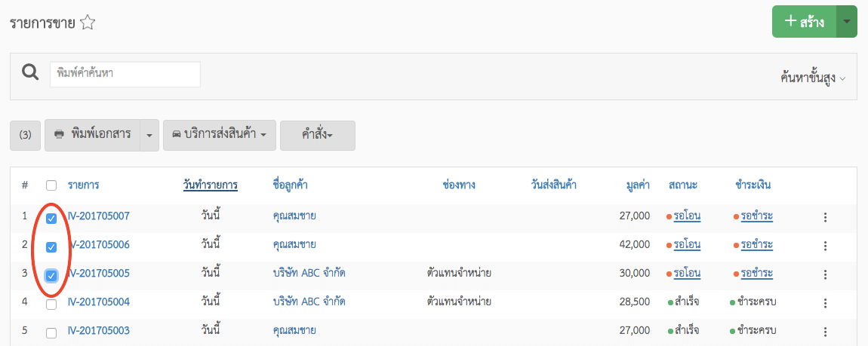This screenshot has height=346, width=868.
Task: Click the magnifying glass search icon
Action: pos(30,72)
